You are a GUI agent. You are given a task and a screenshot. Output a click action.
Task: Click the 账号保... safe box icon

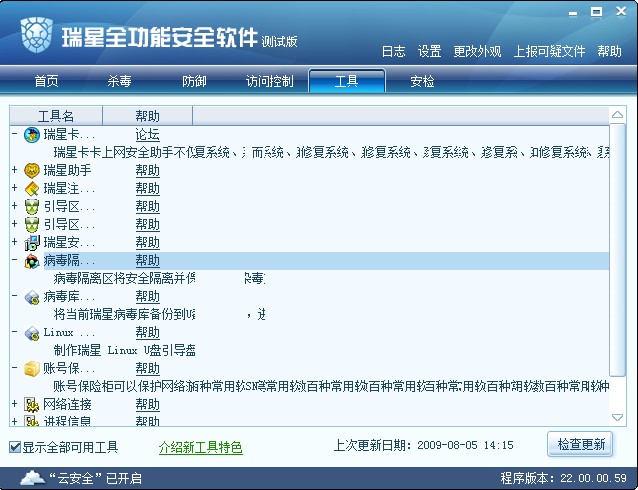click(x=32, y=369)
